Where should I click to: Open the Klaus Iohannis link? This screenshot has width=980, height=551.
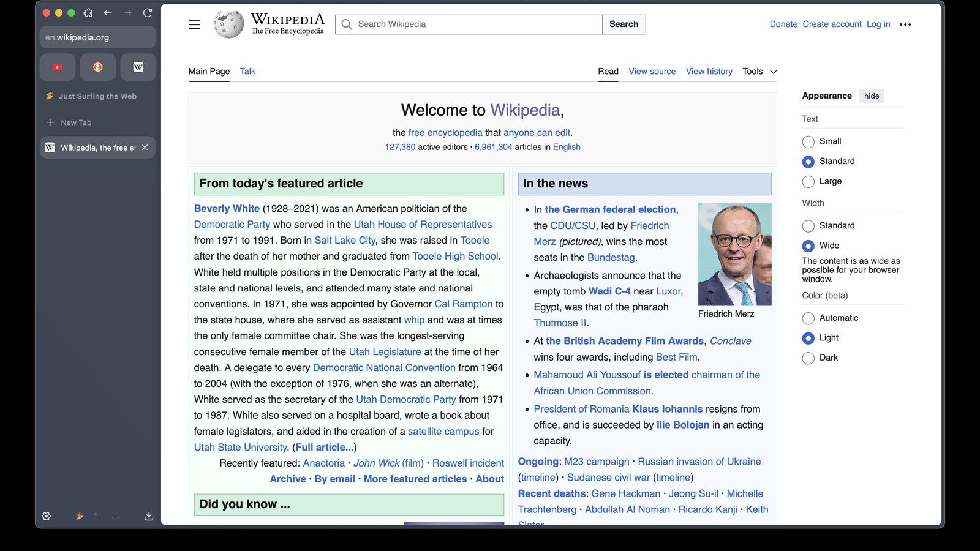(x=668, y=409)
